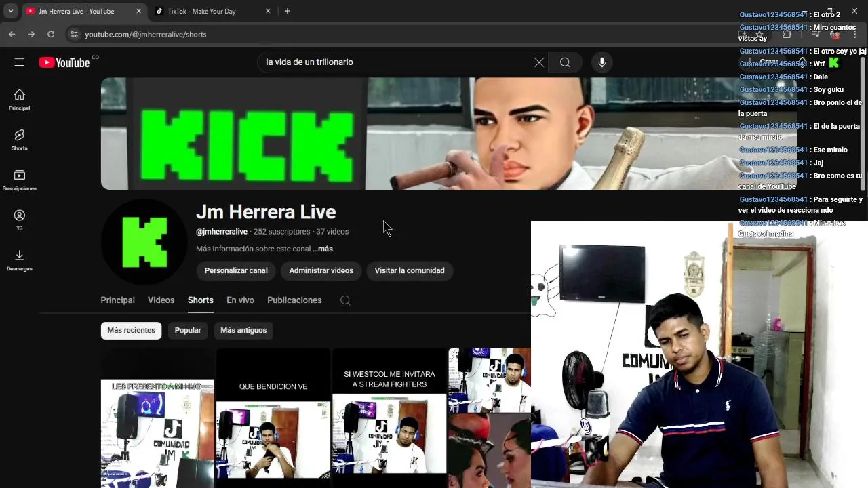Open Shorts from the left sidebar
Image resolution: width=868 pixels, height=488 pixels.
tap(20, 140)
